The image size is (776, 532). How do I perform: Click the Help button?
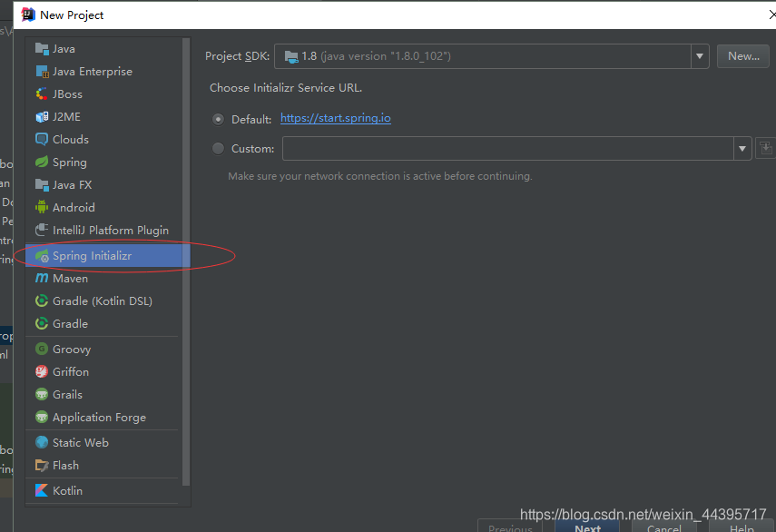pos(742,527)
